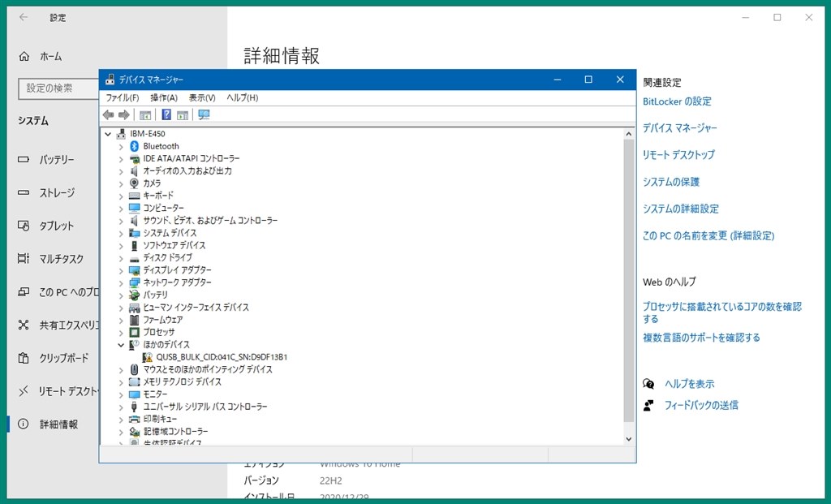Select the ディスプレイ アダプター category icon
Image resolution: width=831 pixels, height=504 pixels.
tap(135, 270)
